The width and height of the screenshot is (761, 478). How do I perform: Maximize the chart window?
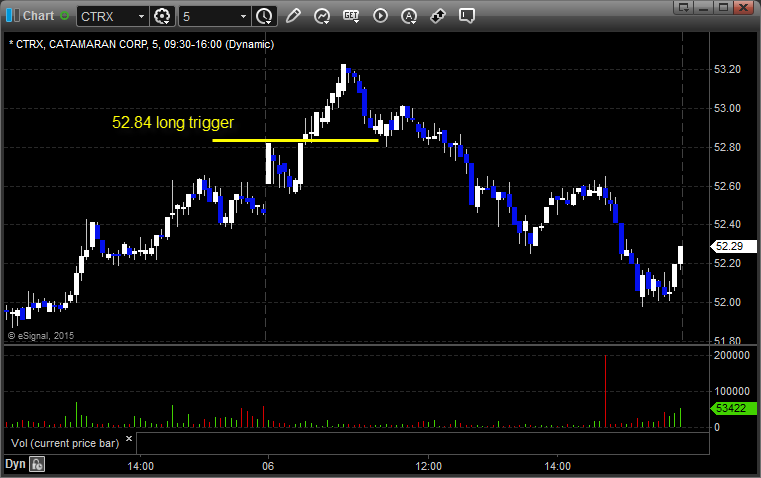[x=723, y=7]
